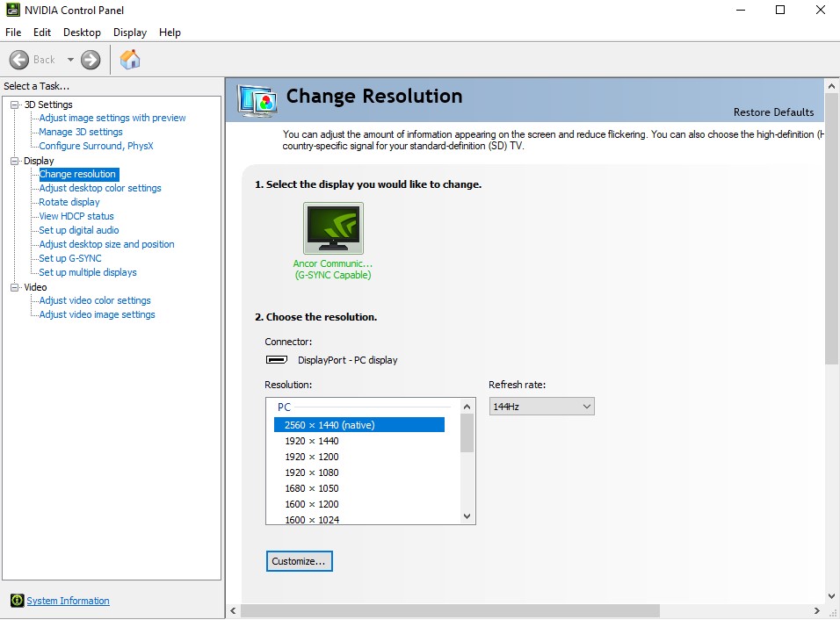Click the DisplayPort - PC display label

pos(348,360)
